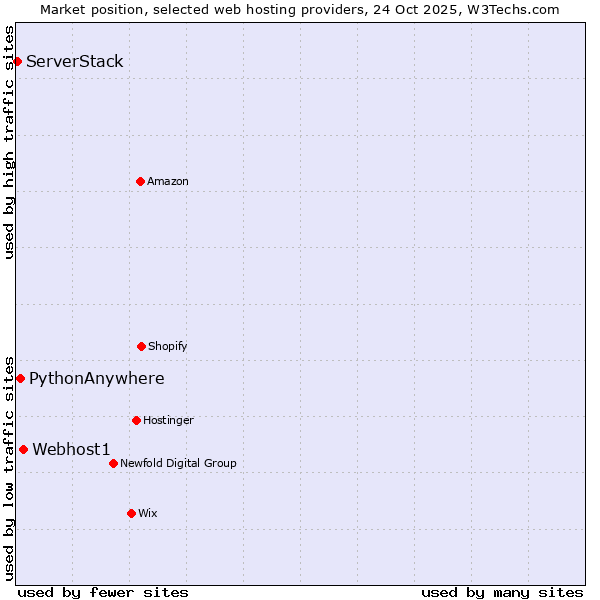This screenshot has height=600, width=600.
Task: Select the red Wix data point
Action: pos(131,513)
